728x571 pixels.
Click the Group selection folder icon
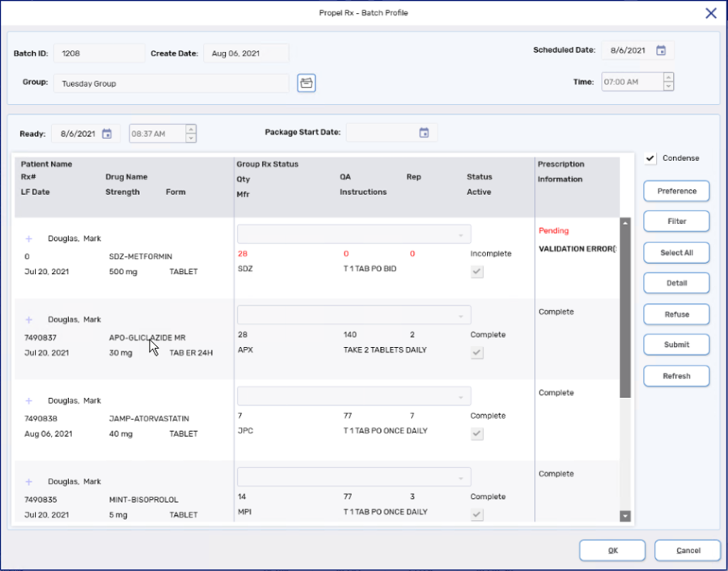click(x=306, y=83)
